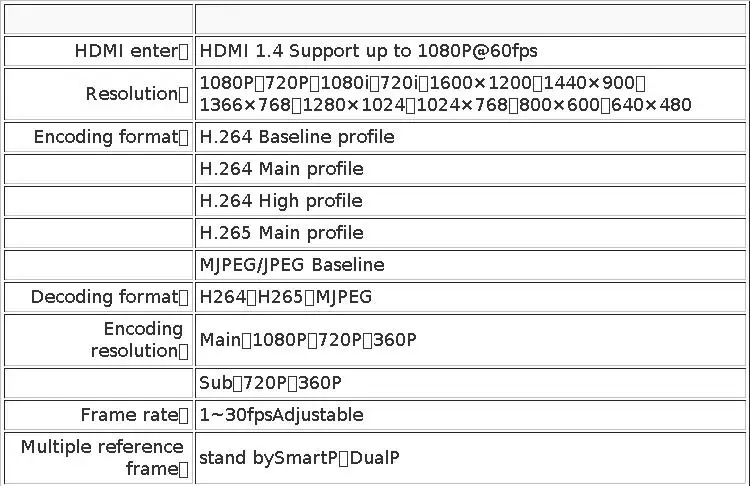The height and width of the screenshot is (486, 750).
Task: Click the "Decoding format" label cell
Action: tap(109, 297)
